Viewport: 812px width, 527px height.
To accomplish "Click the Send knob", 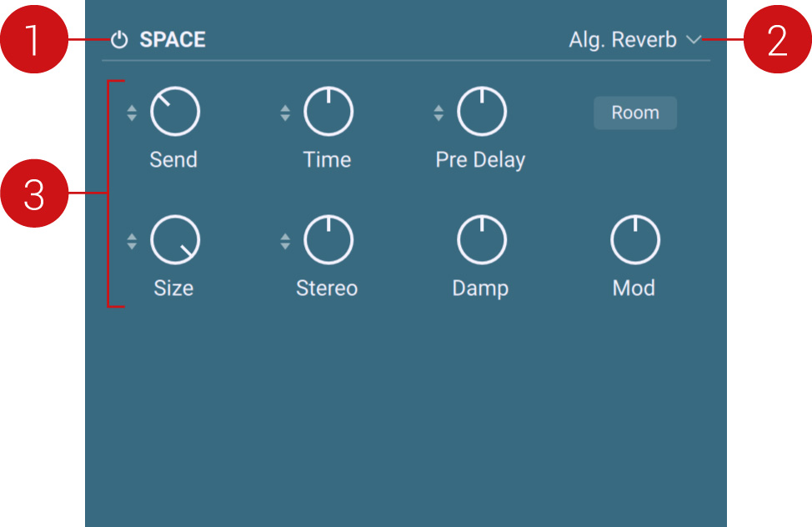I will point(174,112).
